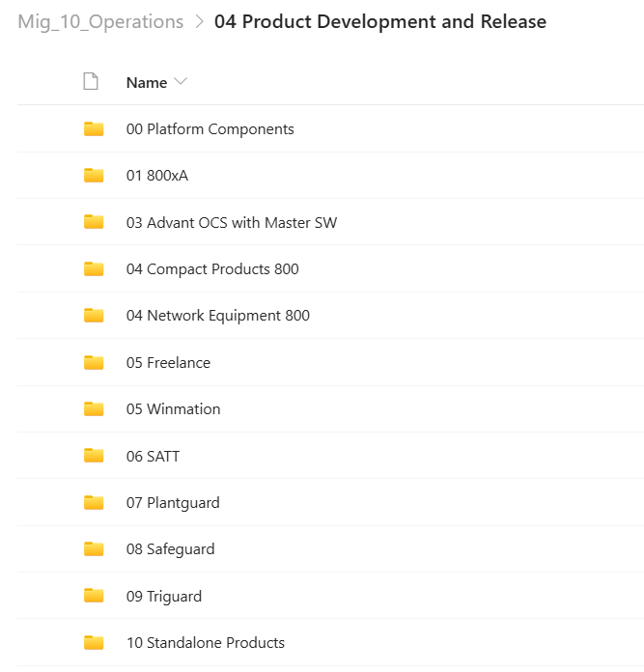Click the folder icon for 01 800xA
This screenshot has height=672, width=644.
tap(94, 176)
